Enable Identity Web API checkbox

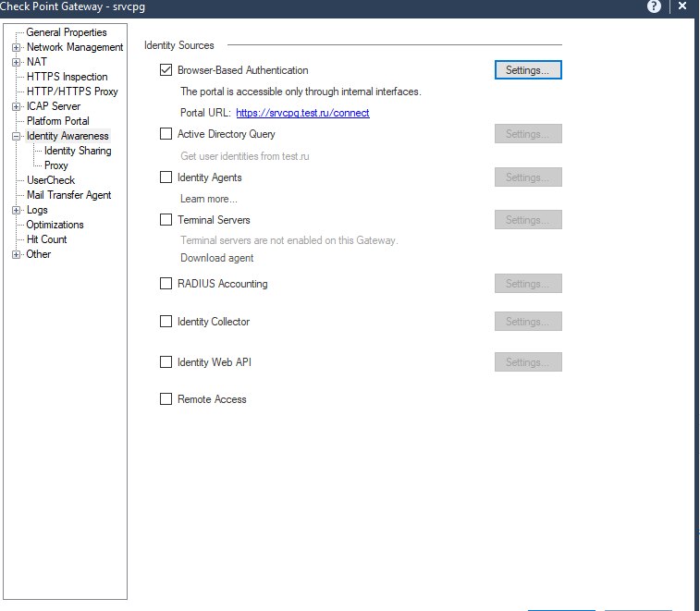click(x=166, y=361)
